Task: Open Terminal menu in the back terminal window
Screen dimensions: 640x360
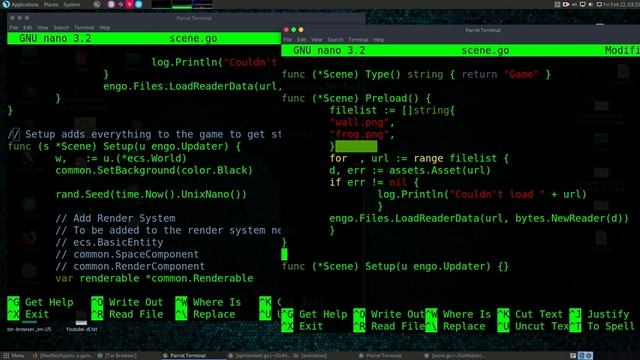Action: coord(84,27)
